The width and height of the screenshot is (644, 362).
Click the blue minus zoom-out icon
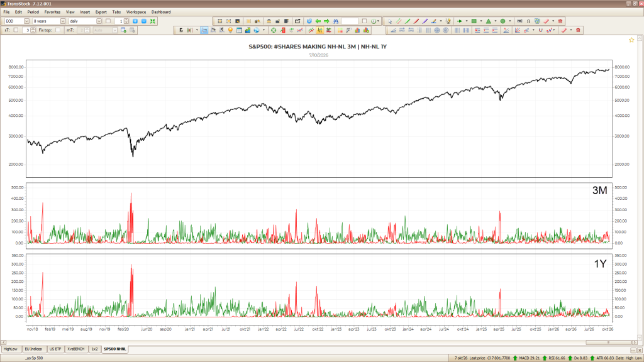click(144, 21)
